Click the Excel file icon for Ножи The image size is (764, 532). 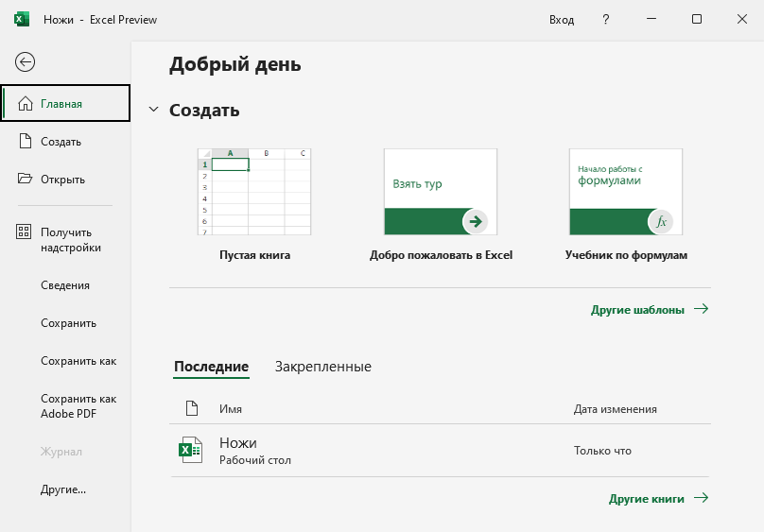coord(190,450)
